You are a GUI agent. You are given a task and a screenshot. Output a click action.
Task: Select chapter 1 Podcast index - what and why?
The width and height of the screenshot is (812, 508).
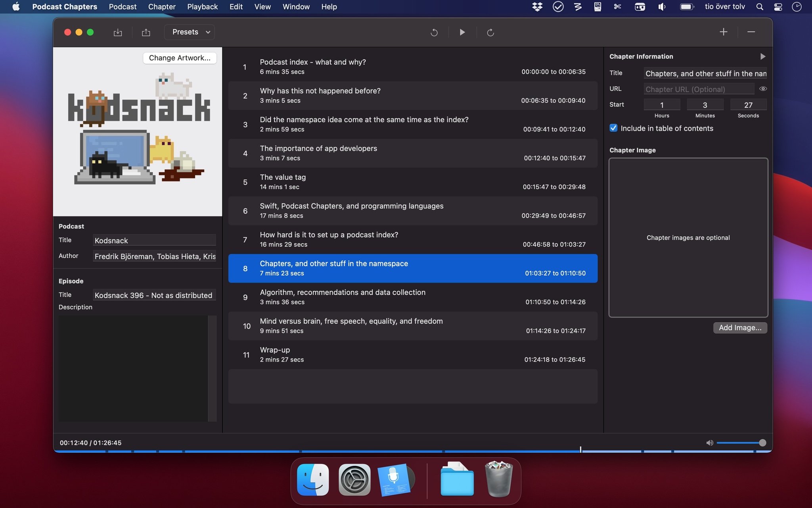pyautogui.click(x=413, y=67)
